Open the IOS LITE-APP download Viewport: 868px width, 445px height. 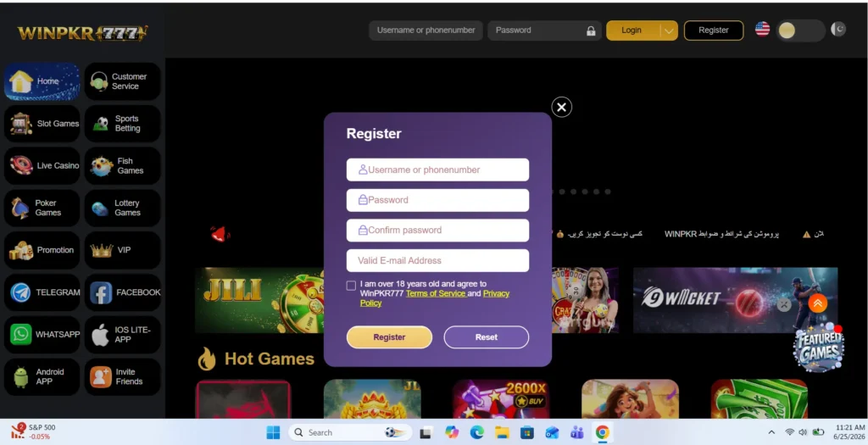tap(123, 334)
